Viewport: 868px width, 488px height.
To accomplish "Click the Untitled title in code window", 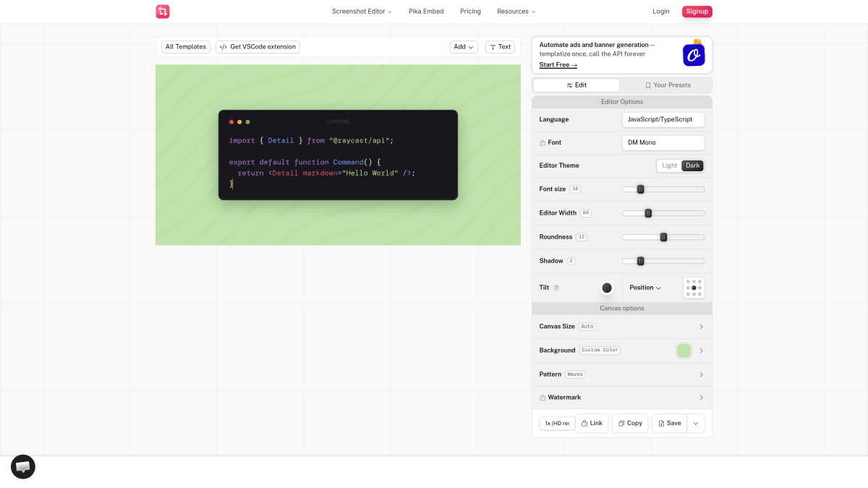I will [x=338, y=121].
